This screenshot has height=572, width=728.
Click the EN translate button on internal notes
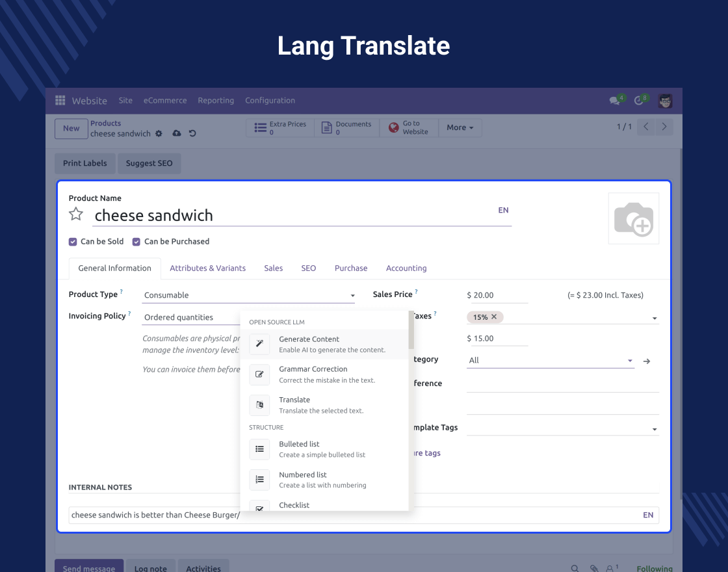[x=648, y=515]
